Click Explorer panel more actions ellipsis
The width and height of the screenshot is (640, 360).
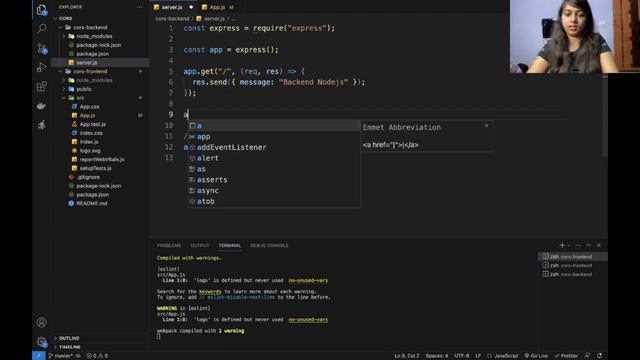coord(140,7)
